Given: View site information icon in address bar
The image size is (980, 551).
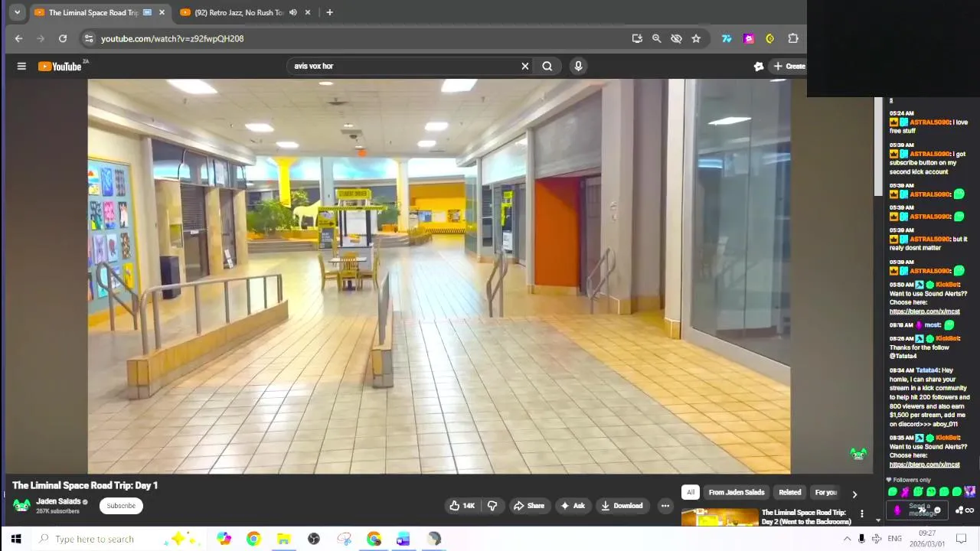Looking at the screenshot, I should tap(89, 38).
